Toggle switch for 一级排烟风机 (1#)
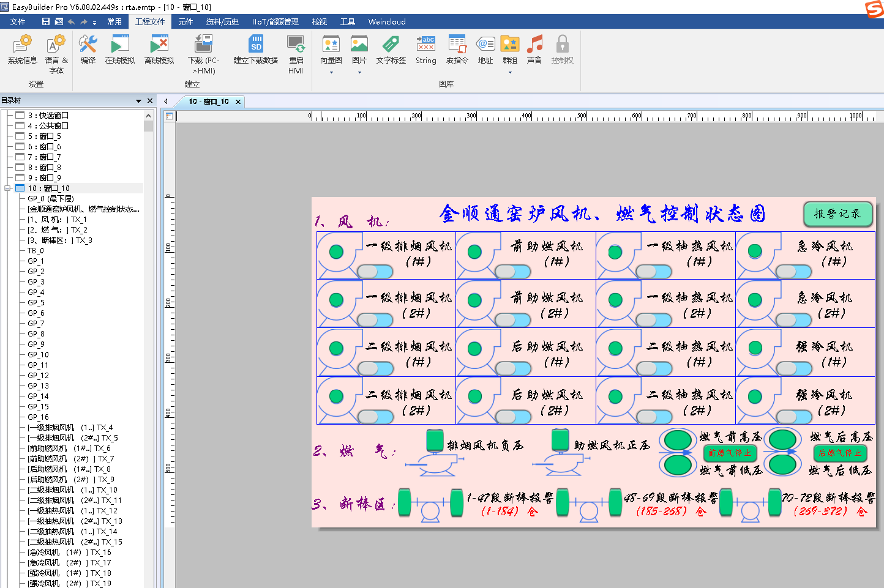This screenshot has width=884, height=588. (375, 271)
